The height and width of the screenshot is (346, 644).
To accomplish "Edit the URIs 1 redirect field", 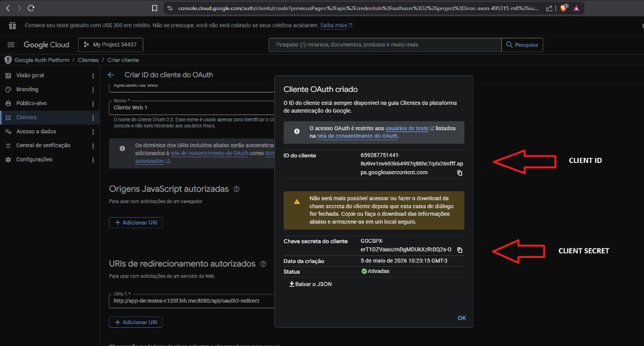I will coord(192,301).
